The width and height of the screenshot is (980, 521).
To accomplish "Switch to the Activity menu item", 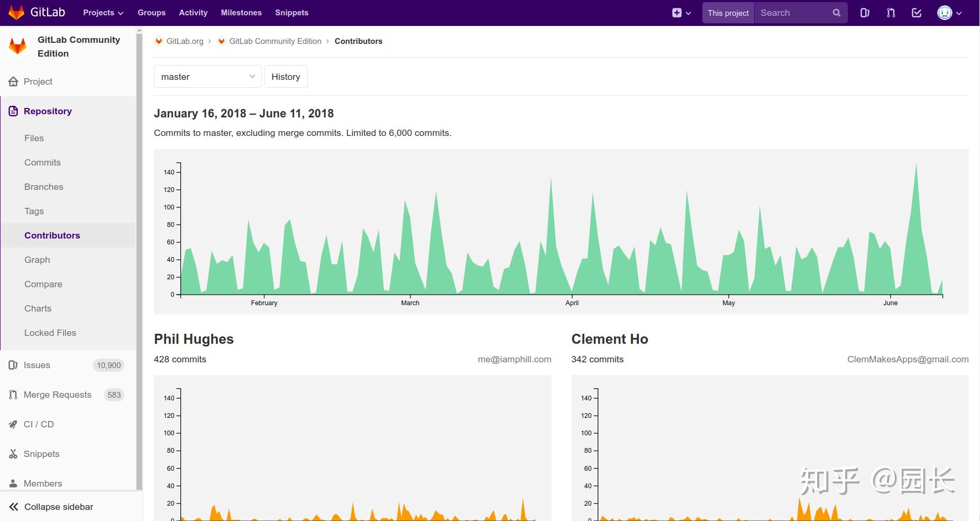I will coord(193,12).
